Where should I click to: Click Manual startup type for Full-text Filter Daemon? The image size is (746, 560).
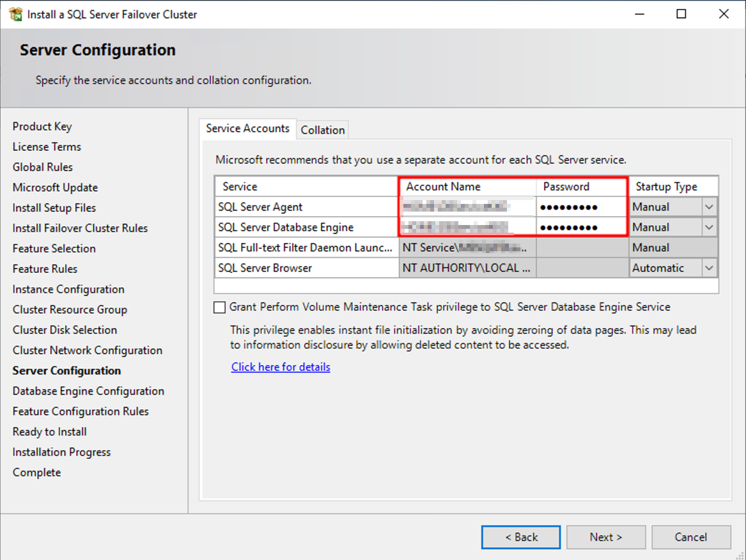tap(673, 248)
